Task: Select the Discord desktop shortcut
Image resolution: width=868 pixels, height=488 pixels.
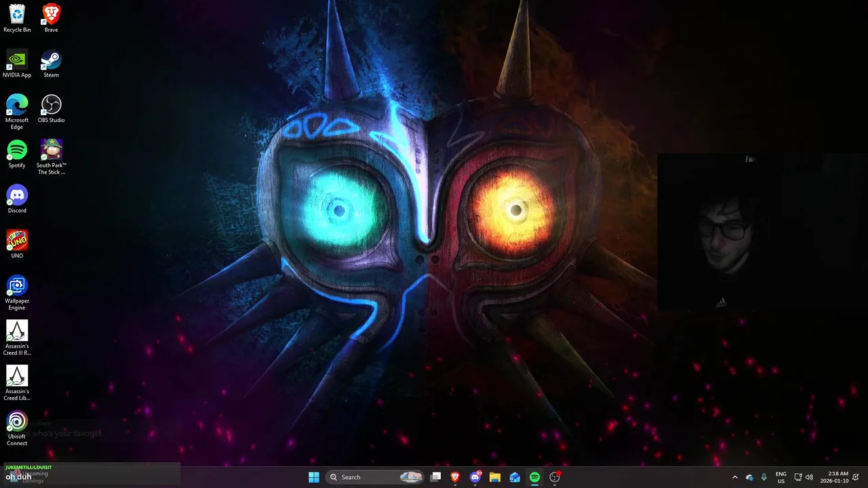Action: coord(17,199)
